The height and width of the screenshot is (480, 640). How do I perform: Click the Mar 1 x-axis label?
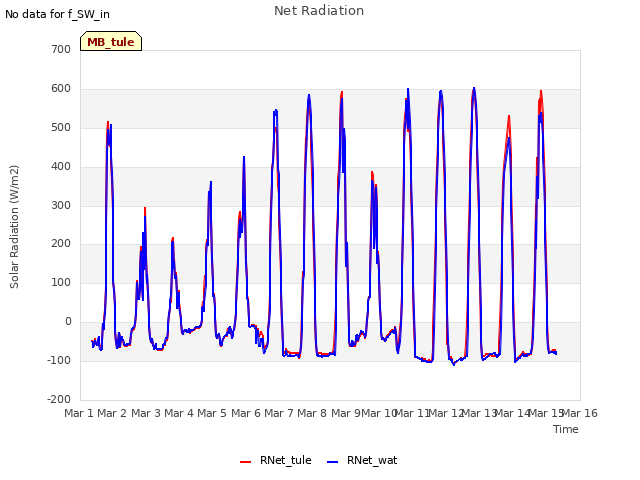coord(79,413)
